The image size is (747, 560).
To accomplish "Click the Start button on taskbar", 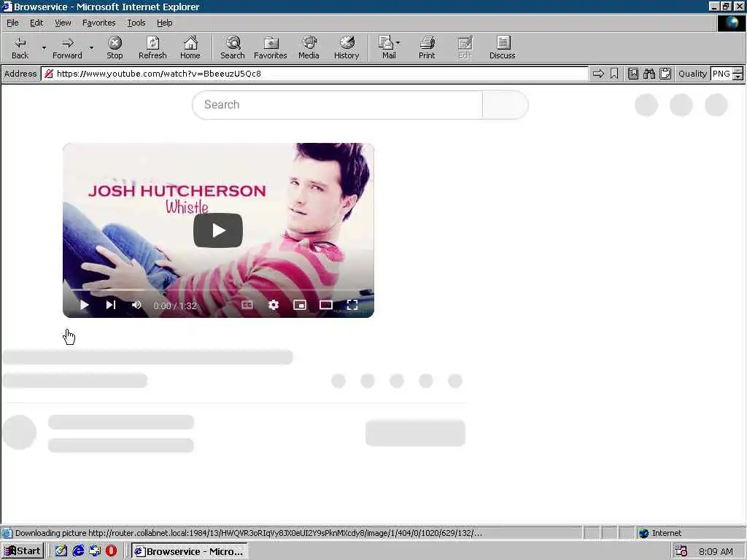I will pos(23,551).
